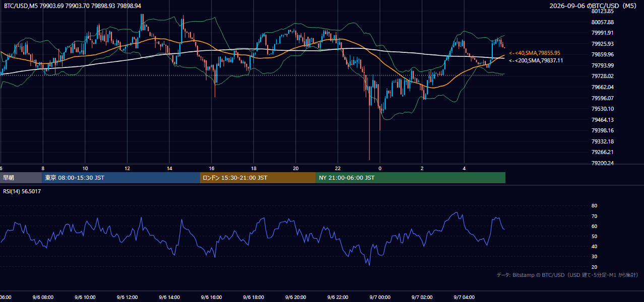Select the 9/6 14:00 time label

click(x=169, y=297)
